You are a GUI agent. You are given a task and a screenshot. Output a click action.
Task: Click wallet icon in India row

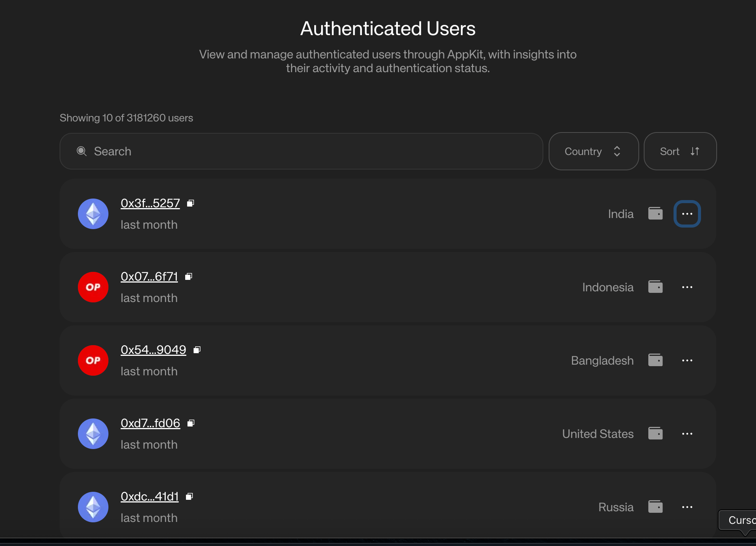point(655,213)
